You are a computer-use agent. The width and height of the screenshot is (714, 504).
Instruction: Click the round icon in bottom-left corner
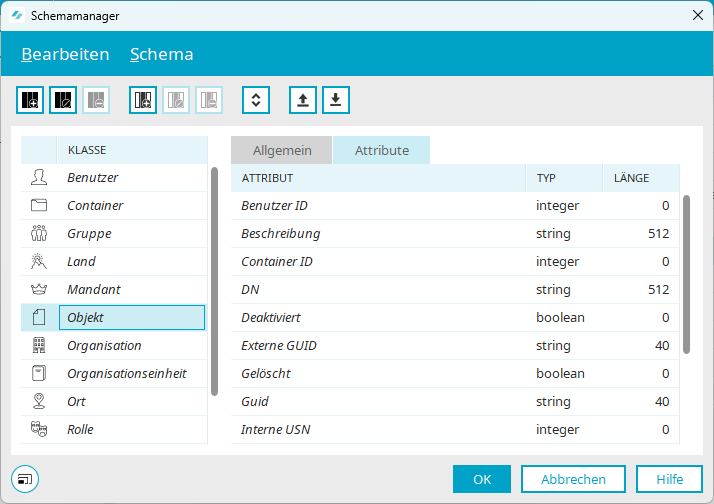point(24,479)
